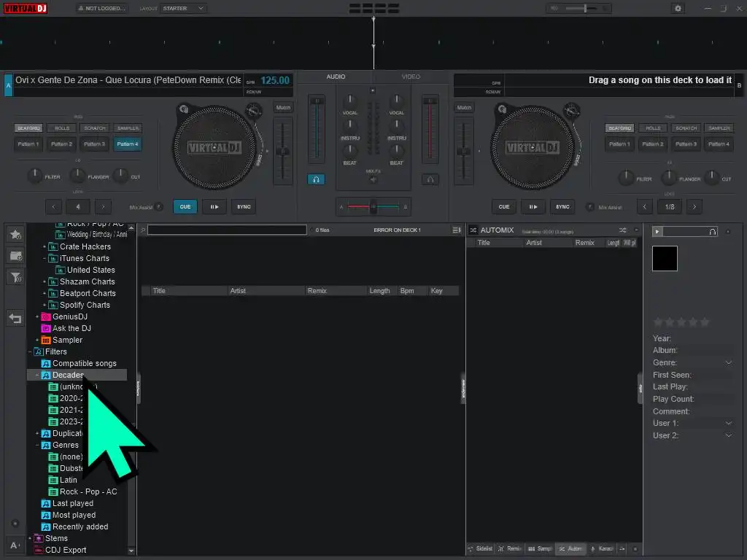Click the GeniusDJ folder icon

pos(46,316)
